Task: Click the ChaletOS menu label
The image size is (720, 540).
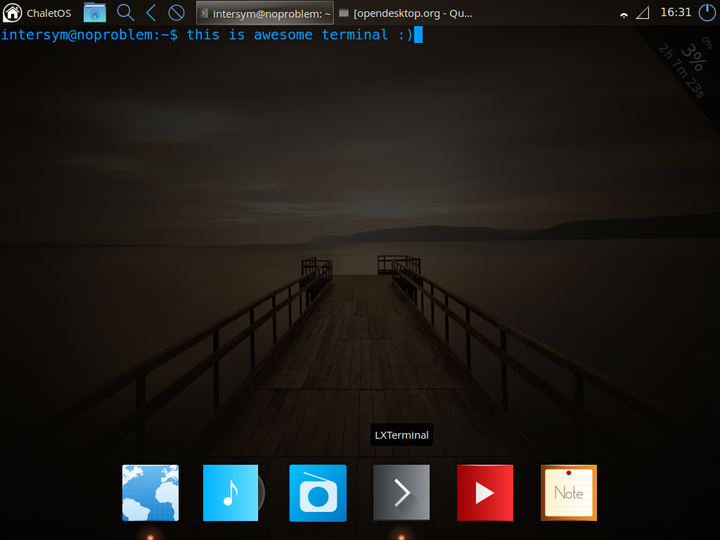Action: [49, 13]
